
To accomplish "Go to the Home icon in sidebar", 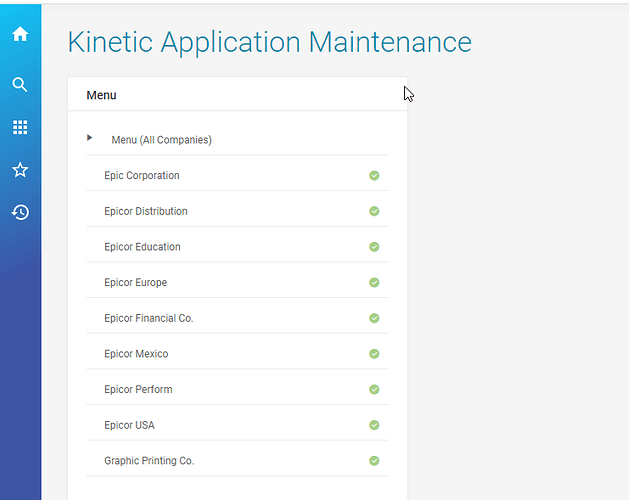I will [x=20, y=34].
